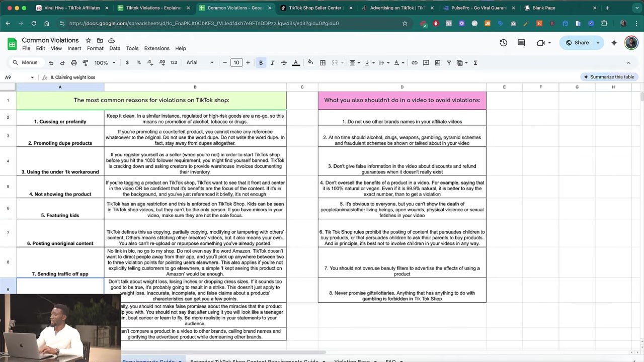
Task: Open version history clock icon
Action: 503,43
